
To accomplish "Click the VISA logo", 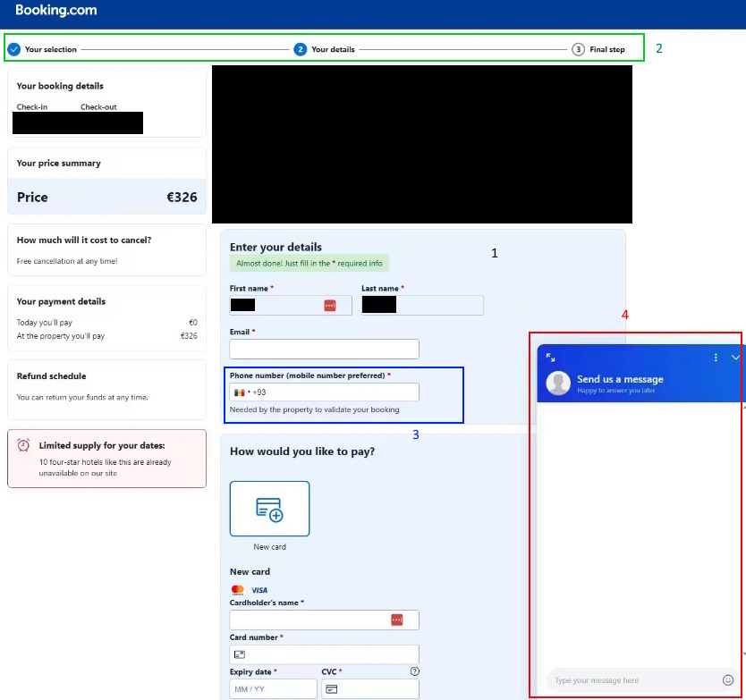I will click(259, 590).
